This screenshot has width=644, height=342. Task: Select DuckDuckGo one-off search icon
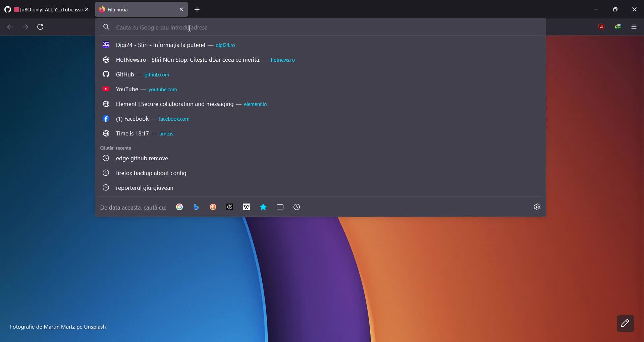pos(213,207)
